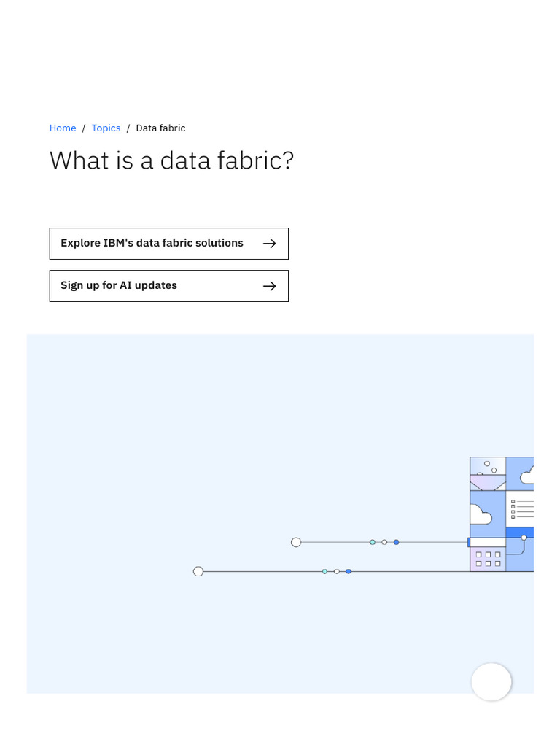
Task: Click the Explore IBM's data fabric solutions label
Action: click(152, 244)
